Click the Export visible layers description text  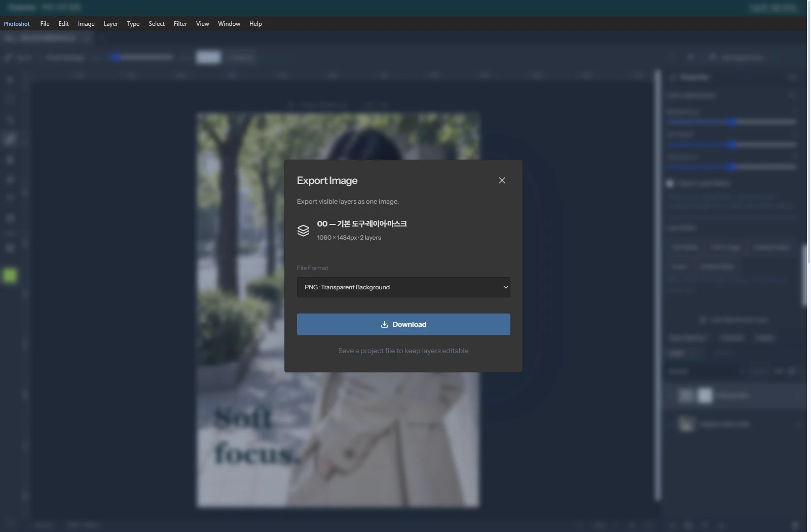[348, 201]
